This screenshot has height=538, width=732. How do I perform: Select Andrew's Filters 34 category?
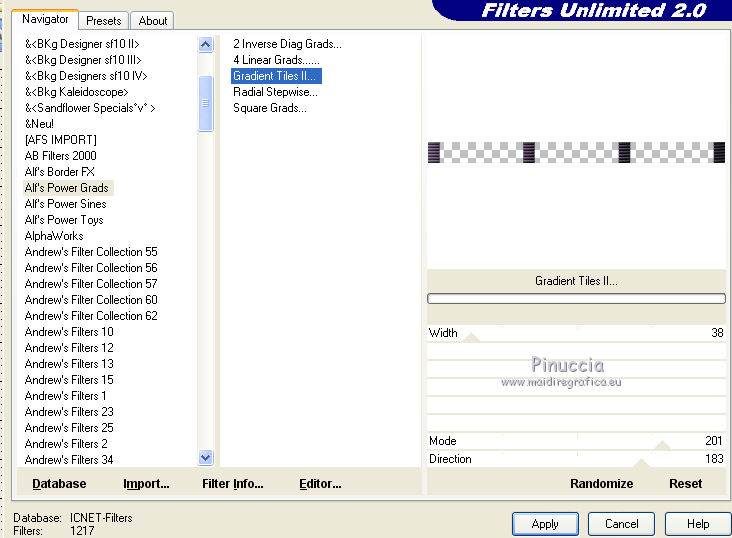[69, 460]
